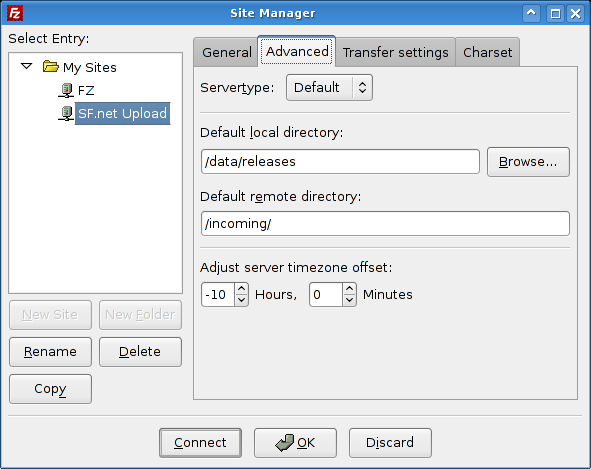Connect to the selected site

pos(200,443)
